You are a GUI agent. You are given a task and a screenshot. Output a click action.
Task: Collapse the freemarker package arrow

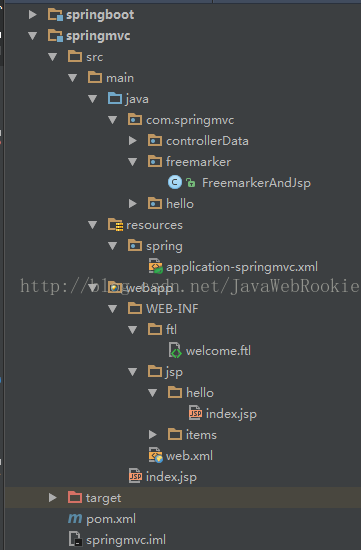(133, 162)
